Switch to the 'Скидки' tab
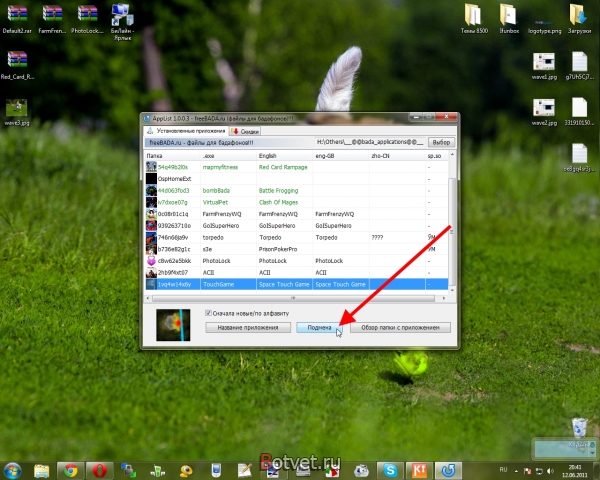The height and width of the screenshot is (480, 600). pos(247,131)
